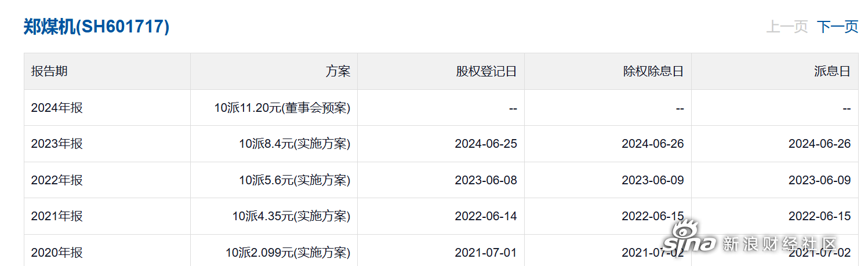868x266 pixels.
Task: Click the 10派8.4元(实施方案) plan cell
Action: [x=295, y=144]
